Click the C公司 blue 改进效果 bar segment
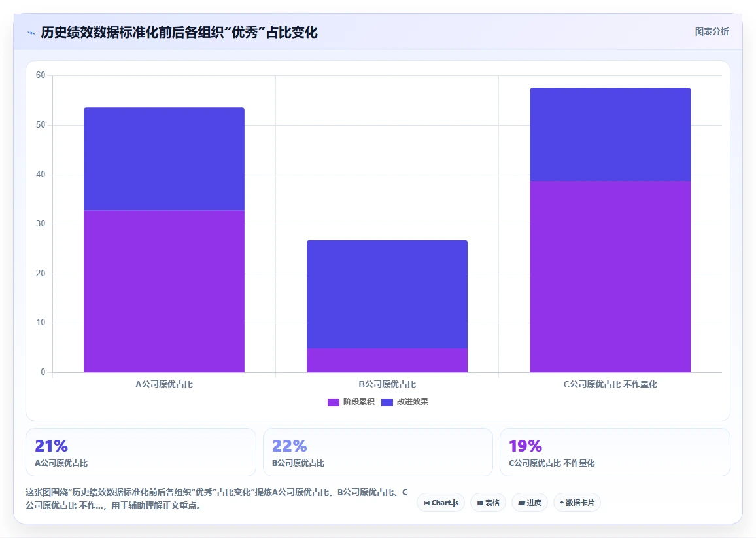The height and width of the screenshot is (538, 756). [x=610, y=135]
